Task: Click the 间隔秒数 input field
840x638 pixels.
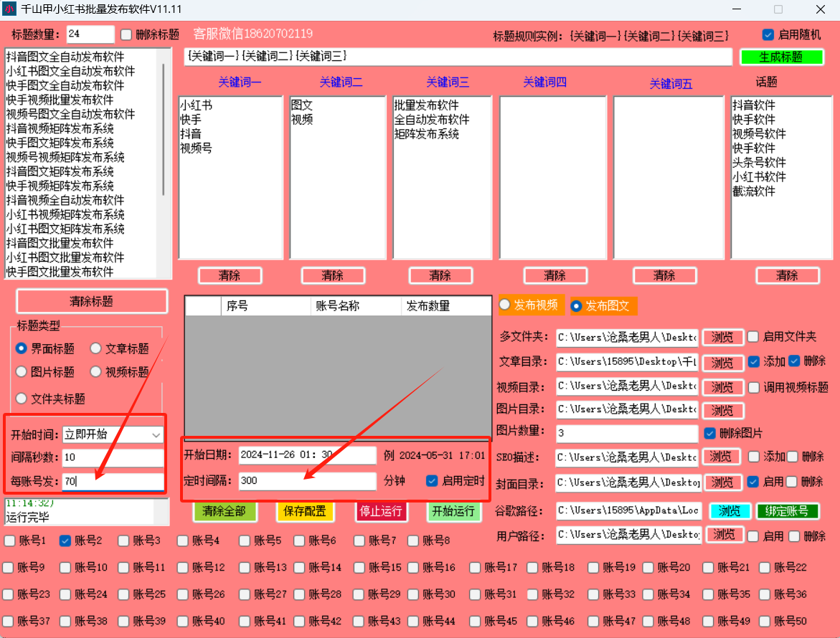Action: [x=113, y=457]
